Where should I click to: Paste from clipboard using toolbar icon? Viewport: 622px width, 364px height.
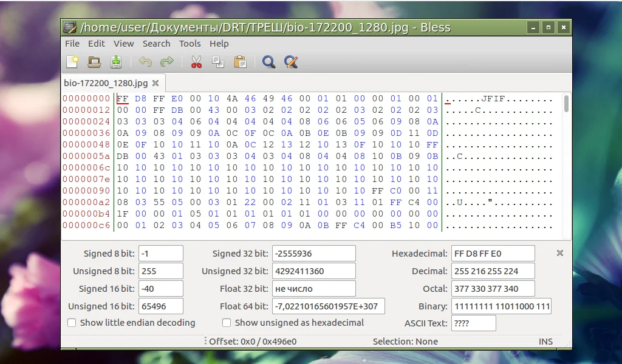pos(240,62)
